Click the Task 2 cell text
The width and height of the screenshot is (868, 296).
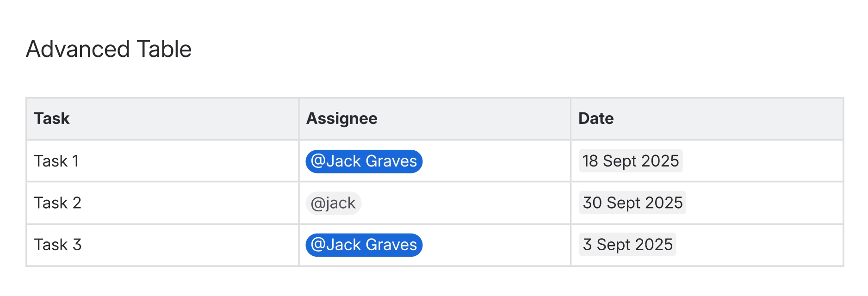pyautogui.click(x=57, y=203)
